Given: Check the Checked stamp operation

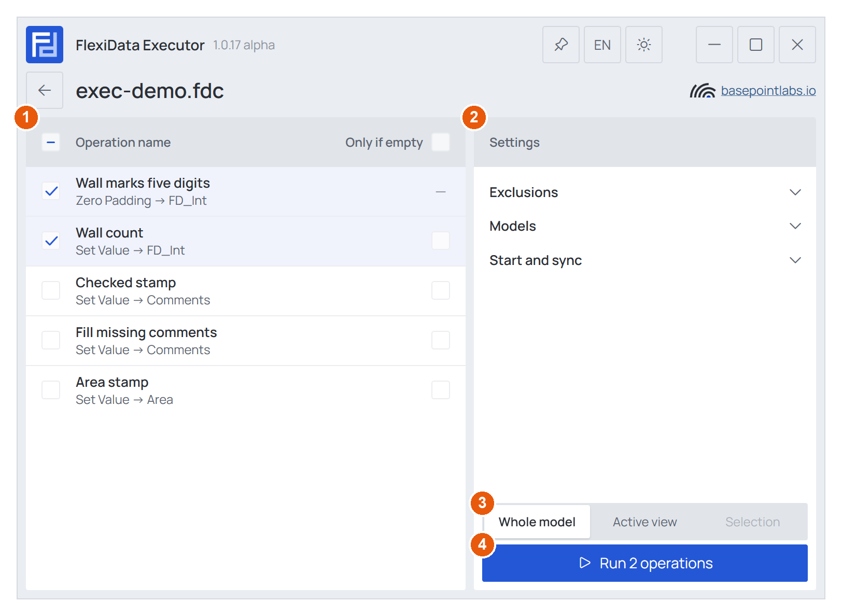Looking at the screenshot, I should tap(51, 290).
